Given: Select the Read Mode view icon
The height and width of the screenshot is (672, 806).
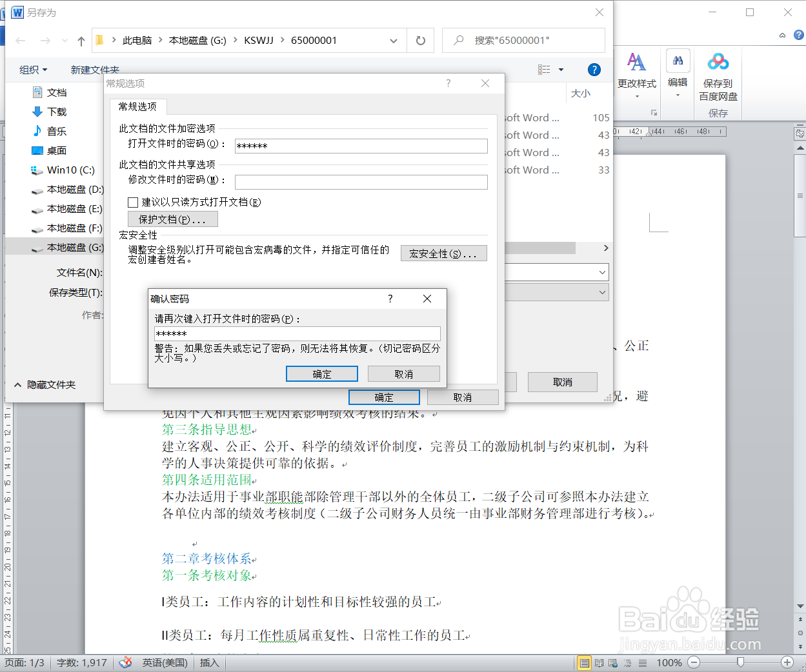Looking at the screenshot, I should click(598, 662).
